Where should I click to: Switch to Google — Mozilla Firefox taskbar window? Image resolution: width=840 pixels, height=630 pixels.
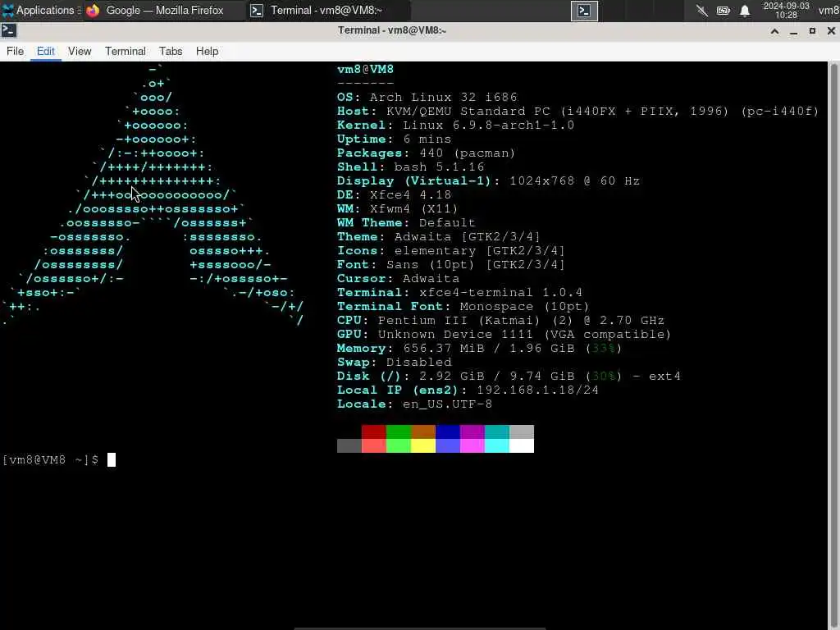click(163, 10)
